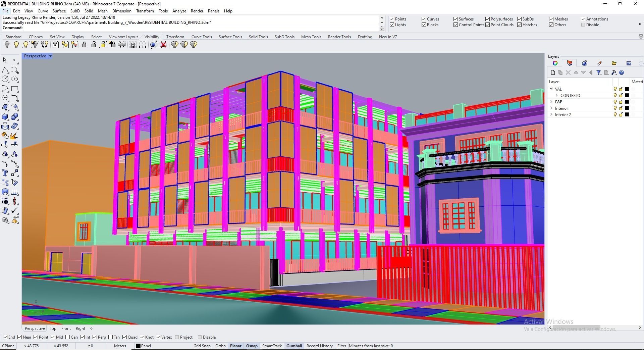644x350 pixels.
Task: Open the Libraries folder panel tab
Action: [x=614, y=63]
